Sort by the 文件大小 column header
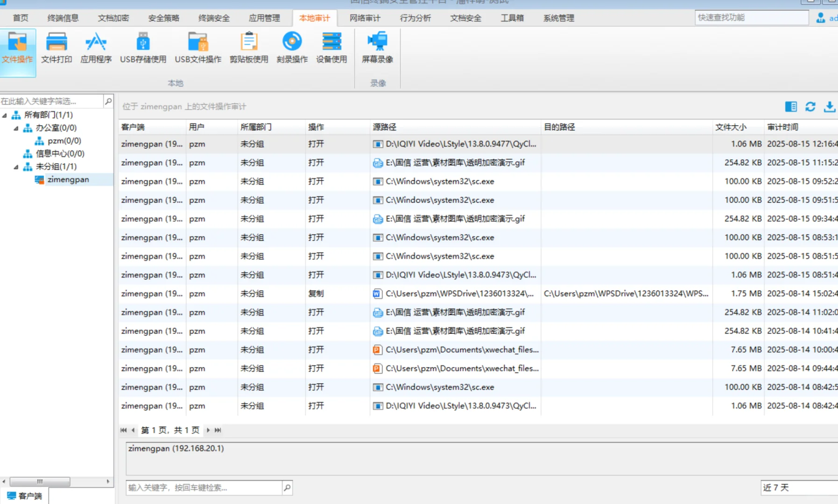This screenshot has height=504, width=838. [x=739, y=127]
